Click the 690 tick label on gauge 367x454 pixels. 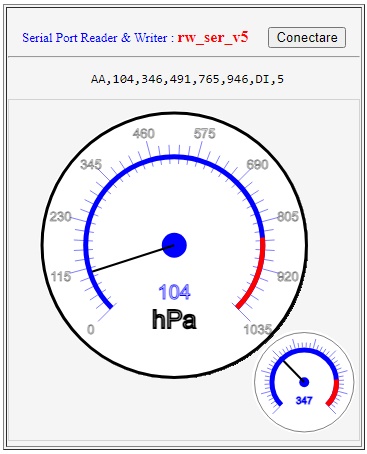tap(257, 164)
